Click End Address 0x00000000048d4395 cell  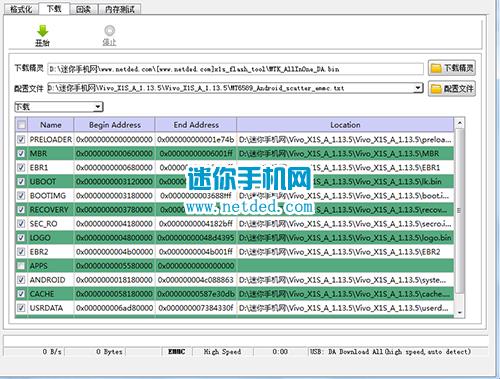pos(196,238)
